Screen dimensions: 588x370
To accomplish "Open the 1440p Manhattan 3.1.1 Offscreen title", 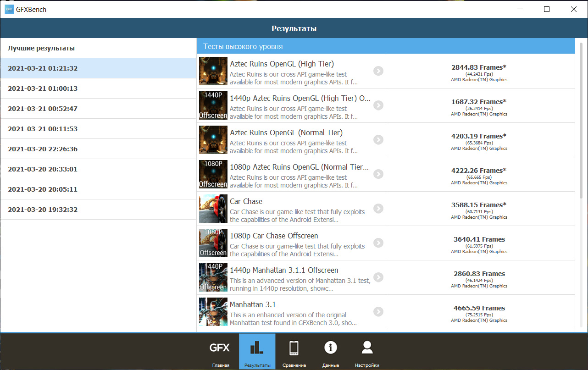I will pyautogui.click(x=284, y=271).
